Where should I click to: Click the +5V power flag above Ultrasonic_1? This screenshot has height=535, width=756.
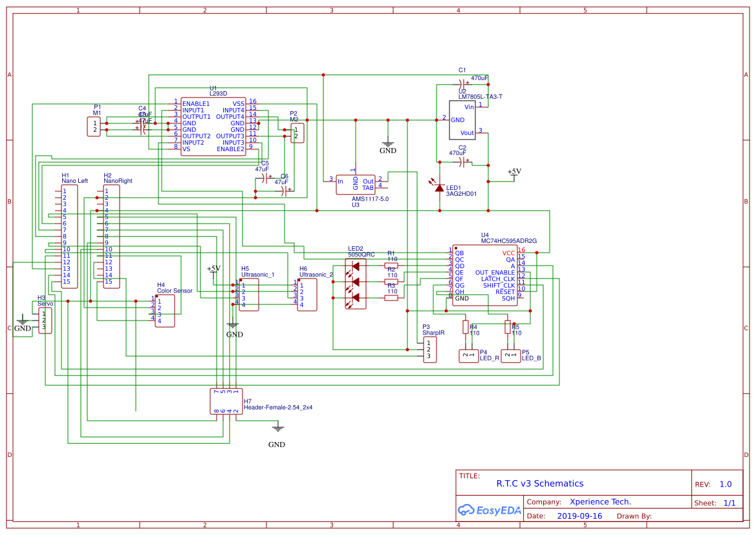213,271
